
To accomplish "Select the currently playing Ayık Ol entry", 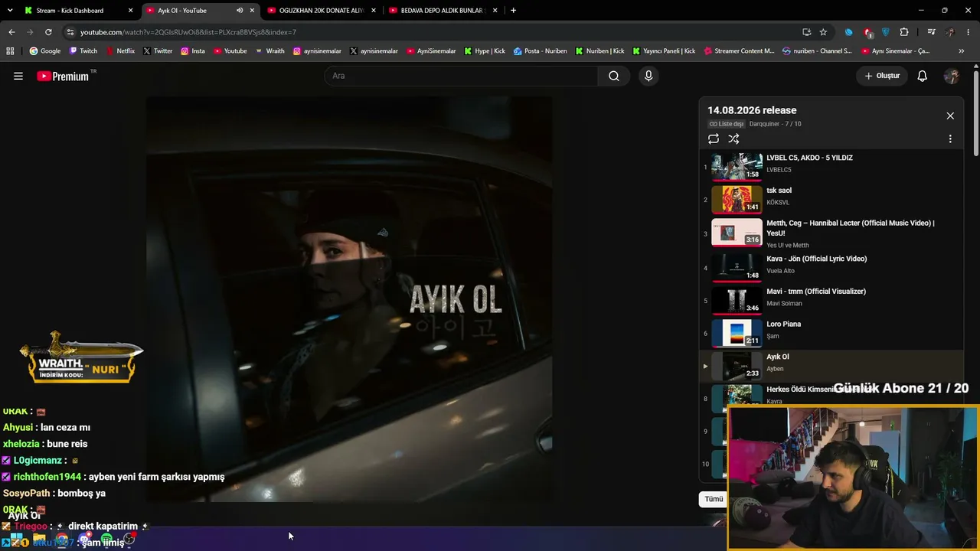I will tap(831, 366).
